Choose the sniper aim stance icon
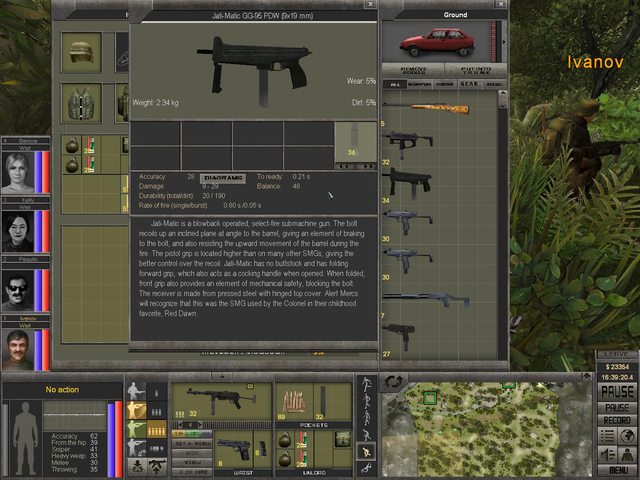This screenshot has width=640, height=480. [136, 447]
